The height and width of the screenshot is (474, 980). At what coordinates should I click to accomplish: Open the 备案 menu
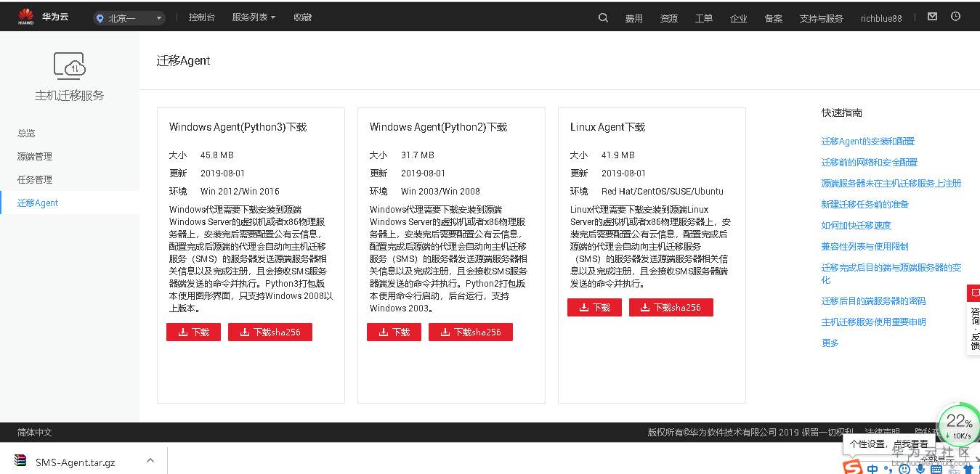pyautogui.click(x=774, y=18)
